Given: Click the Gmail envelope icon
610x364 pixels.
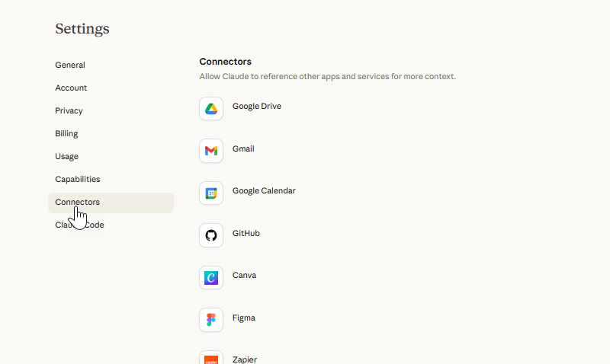Looking at the screenshot, I should click(211, 151).
